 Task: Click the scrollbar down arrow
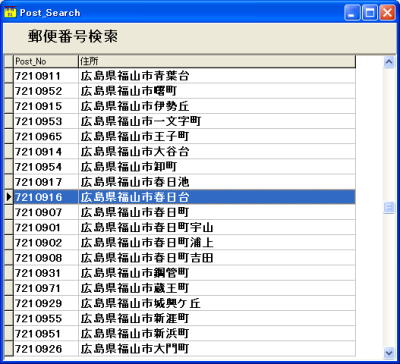click(389, 352)
